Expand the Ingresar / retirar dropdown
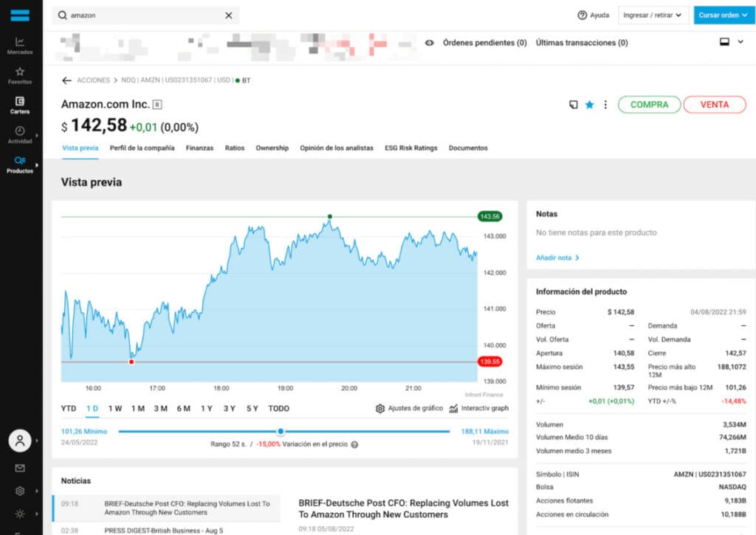Screen dimensions: 756x535 click(653, 15)
